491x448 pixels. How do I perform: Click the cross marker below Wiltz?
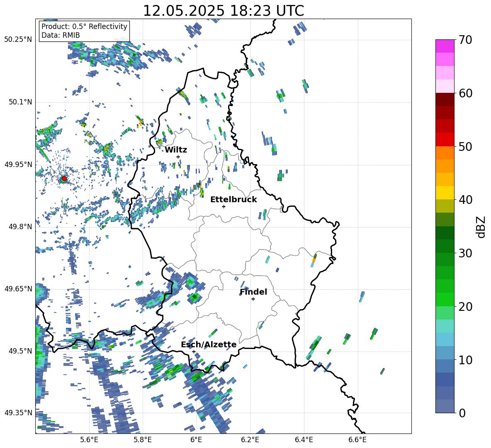tap(178, 157)
